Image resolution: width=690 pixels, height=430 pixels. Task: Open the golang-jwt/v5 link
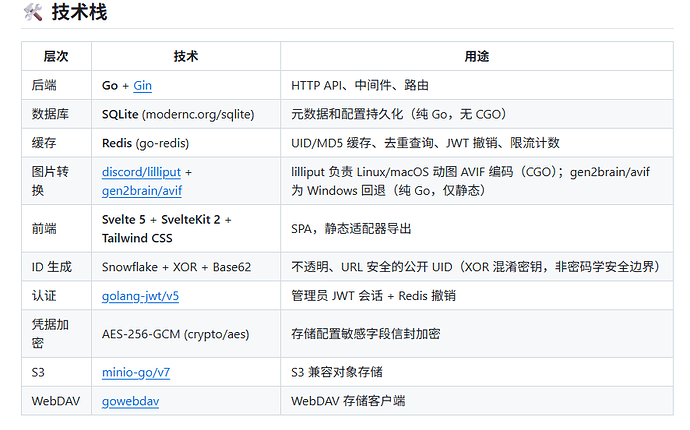click(x=140, y=296)
